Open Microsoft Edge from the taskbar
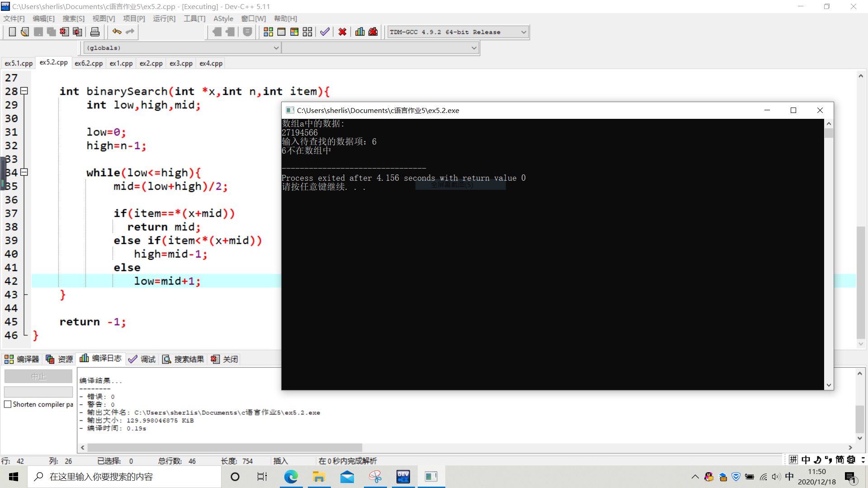This screenshot has width=868, height=488. pos(291,477)
